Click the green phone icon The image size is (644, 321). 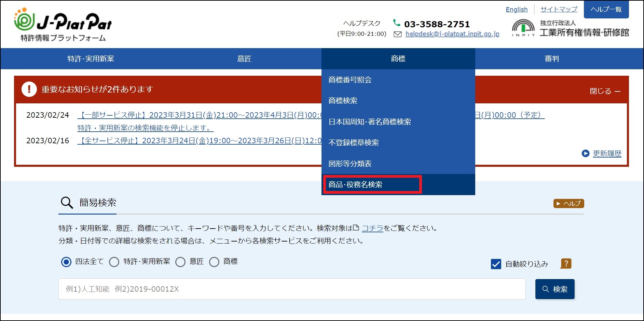pos(396,23)
